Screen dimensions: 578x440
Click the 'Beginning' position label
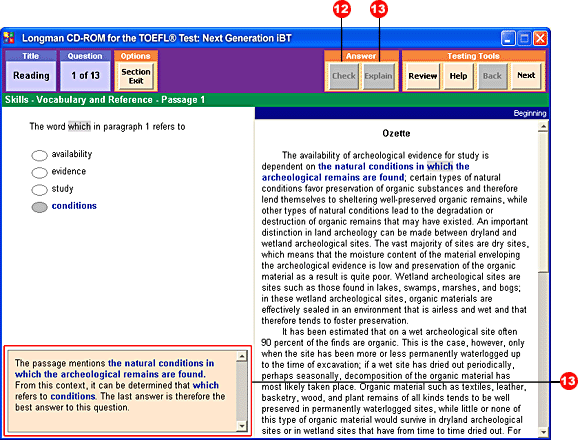[x=530, y=113]
